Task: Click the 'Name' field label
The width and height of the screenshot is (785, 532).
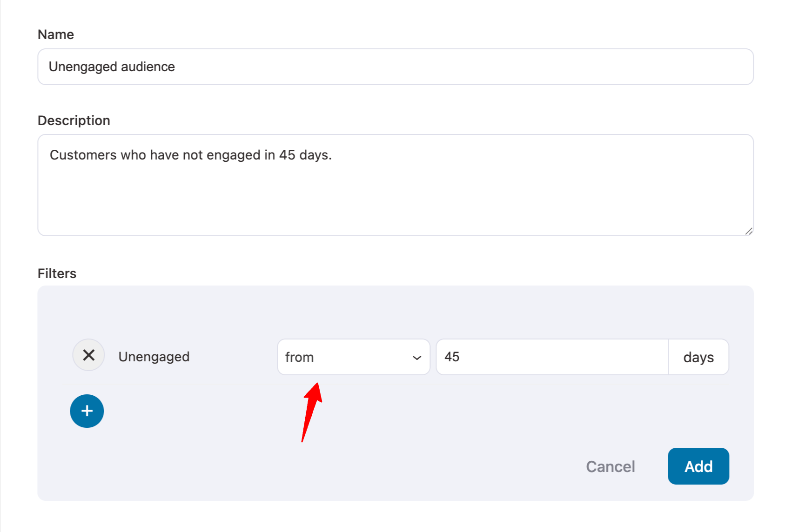Action: (56, 34)
